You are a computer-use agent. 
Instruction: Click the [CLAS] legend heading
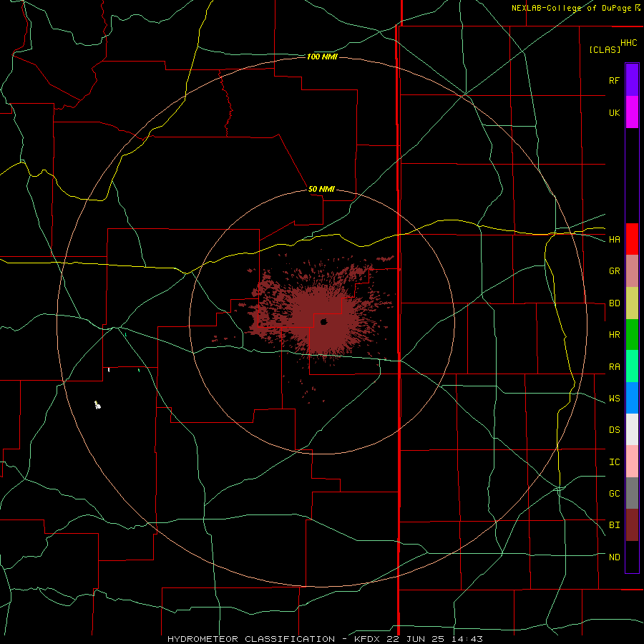tap(605, 49)
